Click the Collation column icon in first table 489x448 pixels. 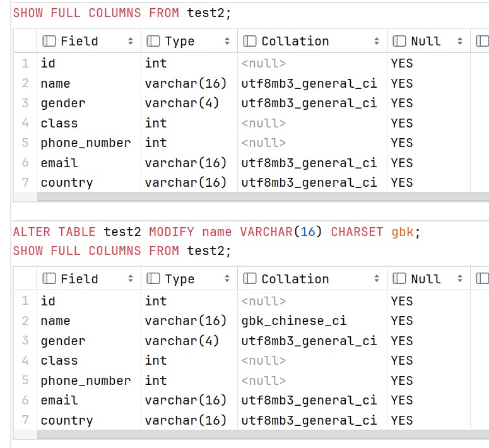[249, 41]
